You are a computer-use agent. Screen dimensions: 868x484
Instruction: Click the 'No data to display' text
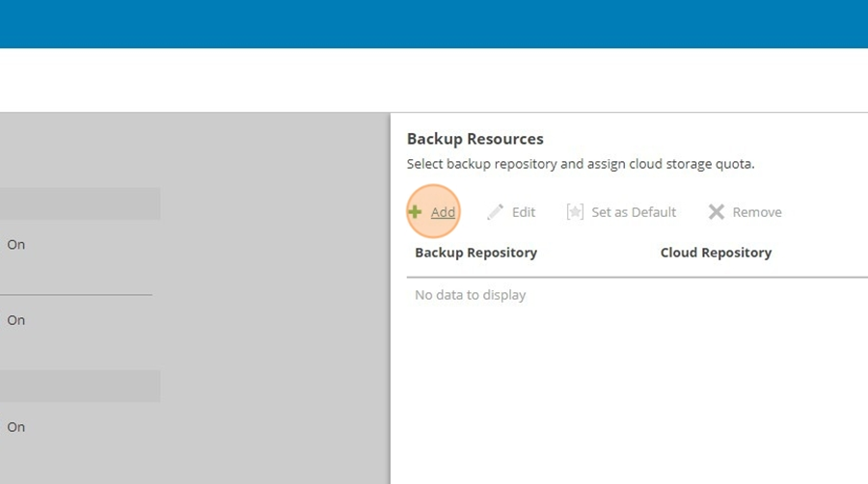pos(470,295)
